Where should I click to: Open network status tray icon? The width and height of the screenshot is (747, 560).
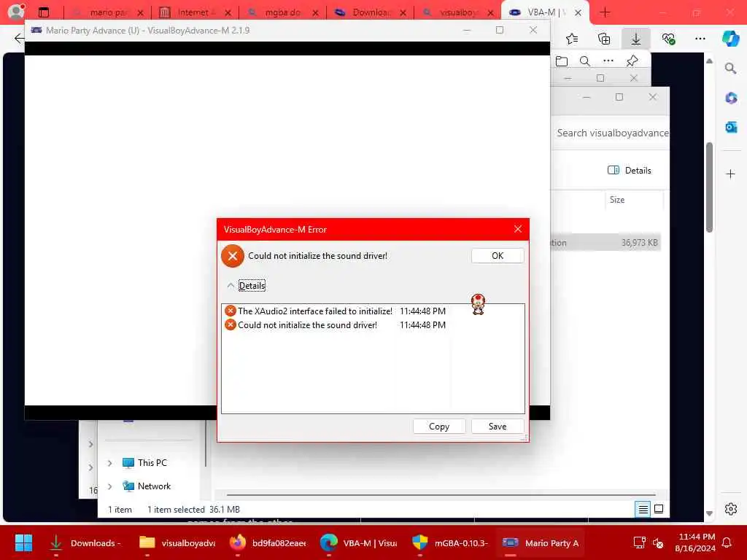click(x=639, y=542)
